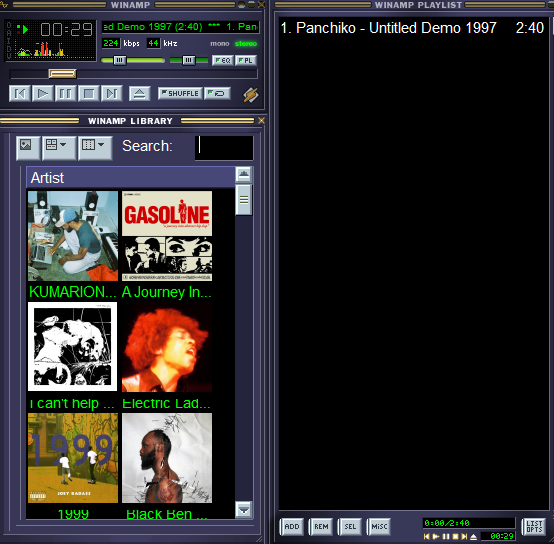Click the mini Pause button in playlist
554x544 pixels.
446,537
